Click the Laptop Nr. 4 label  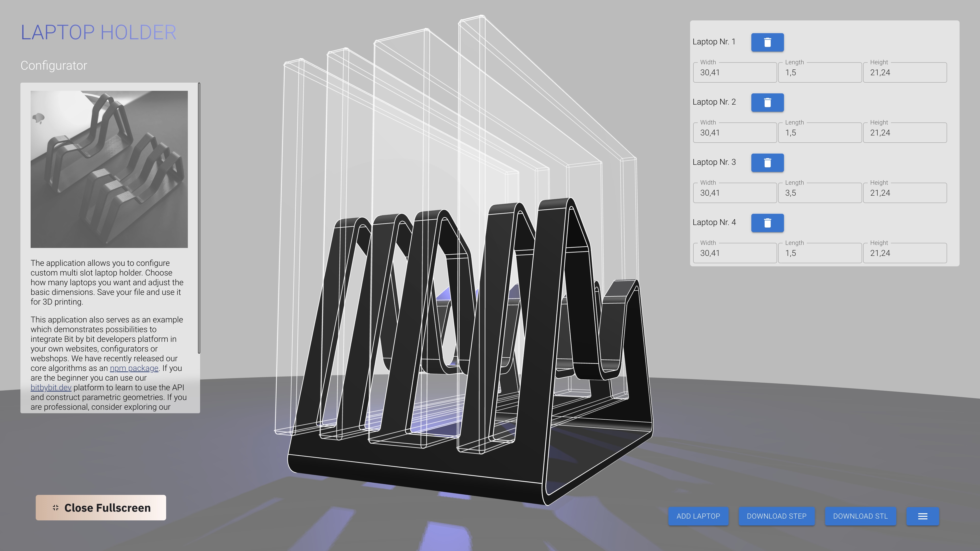click(x=714, y=222)
